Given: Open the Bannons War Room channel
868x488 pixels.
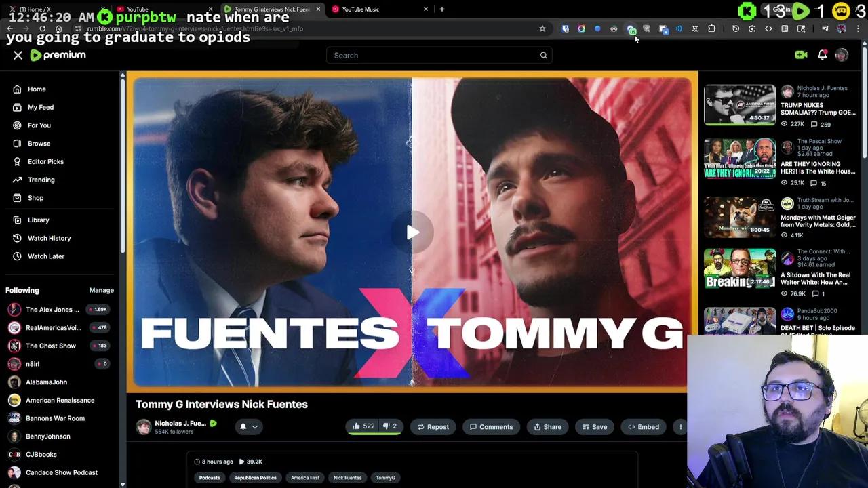Looking at the screenshot, I should (55, 418).
